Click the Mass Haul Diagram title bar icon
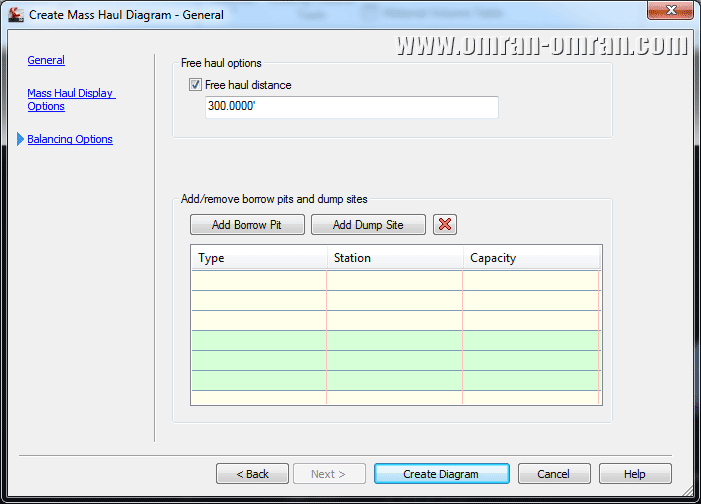Viewport: 701px width, 504px height. click(x=16, y=15)
